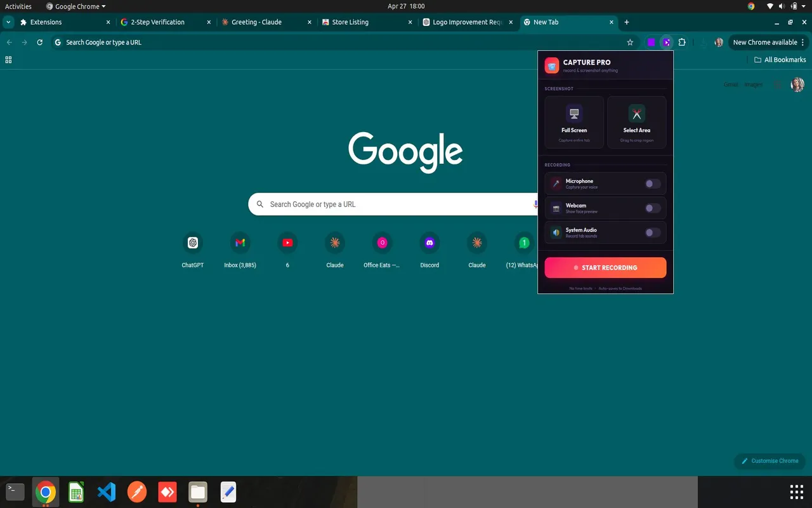Switch to the Logo Improvement Request tab
The image size is (812, 508).
tap(468, 22)
